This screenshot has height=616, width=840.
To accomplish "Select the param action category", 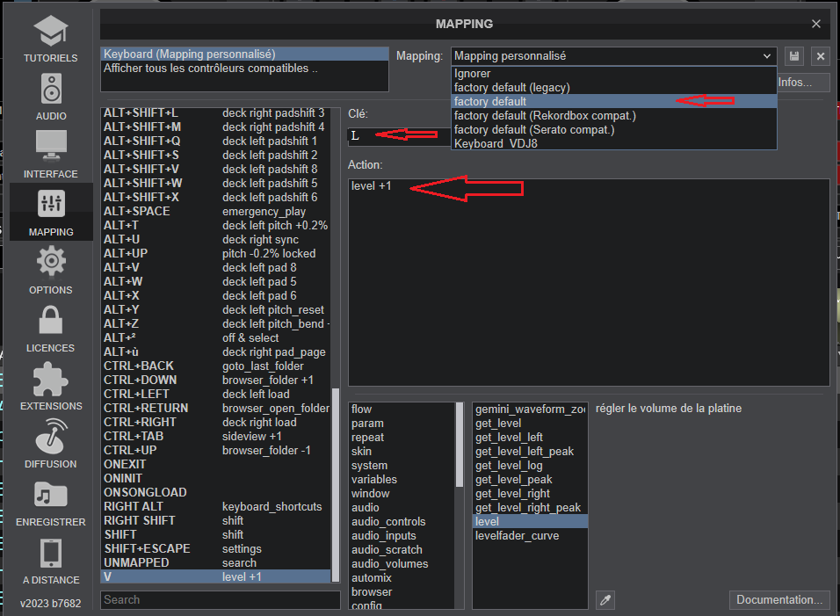I will tap(402, 424).
